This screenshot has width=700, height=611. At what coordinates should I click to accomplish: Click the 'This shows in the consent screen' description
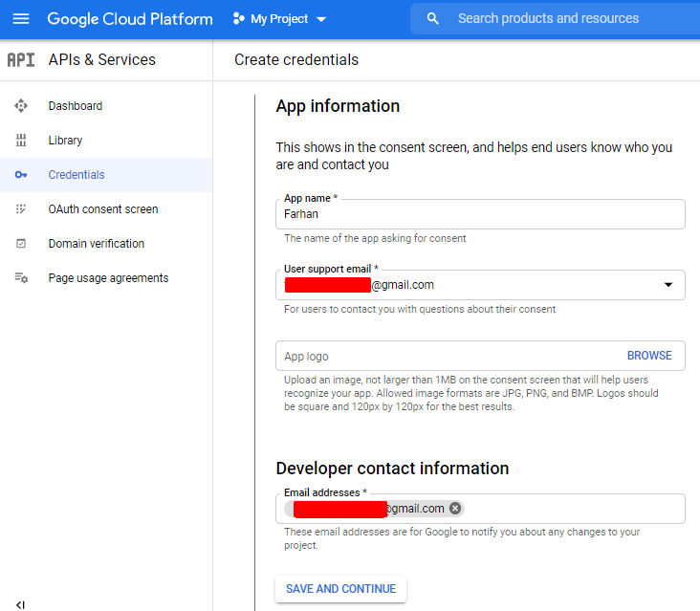point(473,156)
